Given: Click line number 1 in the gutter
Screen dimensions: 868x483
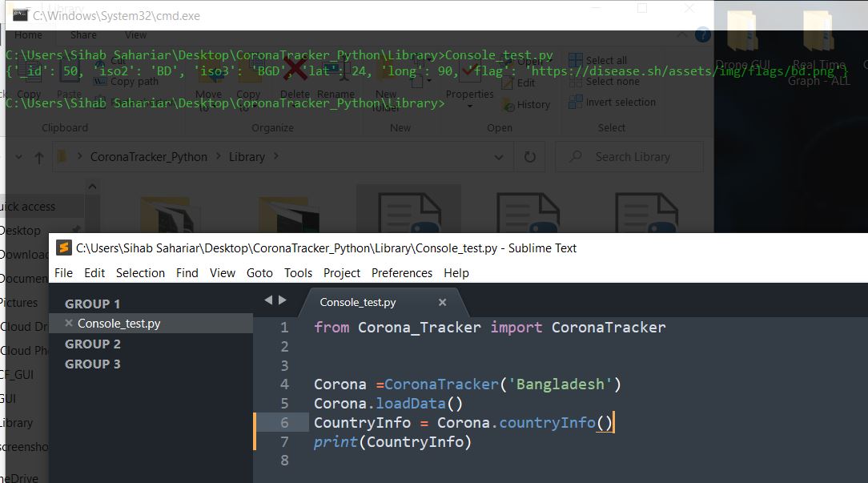Looking at the screenshot, I should pyautogui.click(x=284, y=328).
